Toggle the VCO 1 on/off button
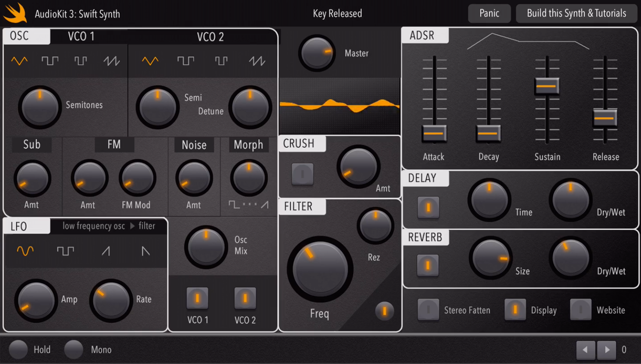Screen dimensions: 641x364 point(197,298)
